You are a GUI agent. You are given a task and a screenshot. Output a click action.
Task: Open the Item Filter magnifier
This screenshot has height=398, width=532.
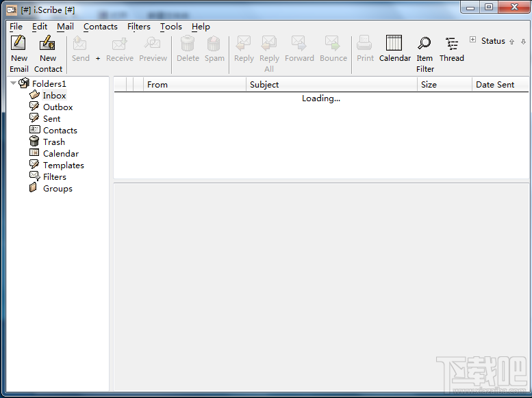tap(424, 43)
